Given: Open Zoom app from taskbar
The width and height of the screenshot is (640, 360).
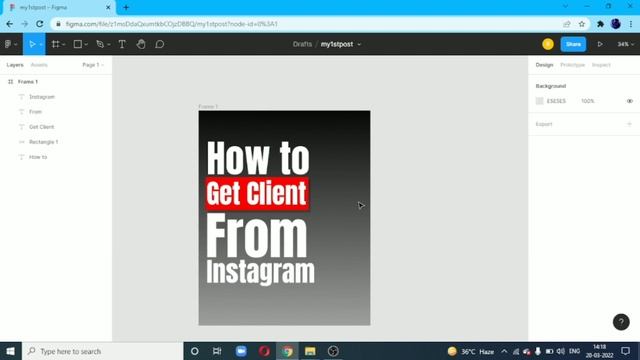Looking at the screenshot, I should pyautogui.click(x=241, y=351).
